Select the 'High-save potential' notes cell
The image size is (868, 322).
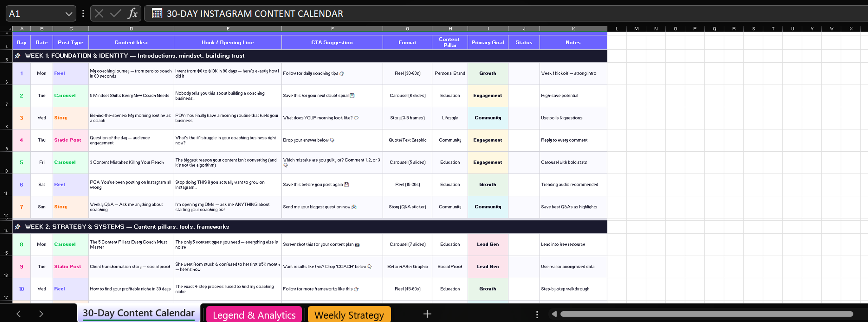[573, 96]
